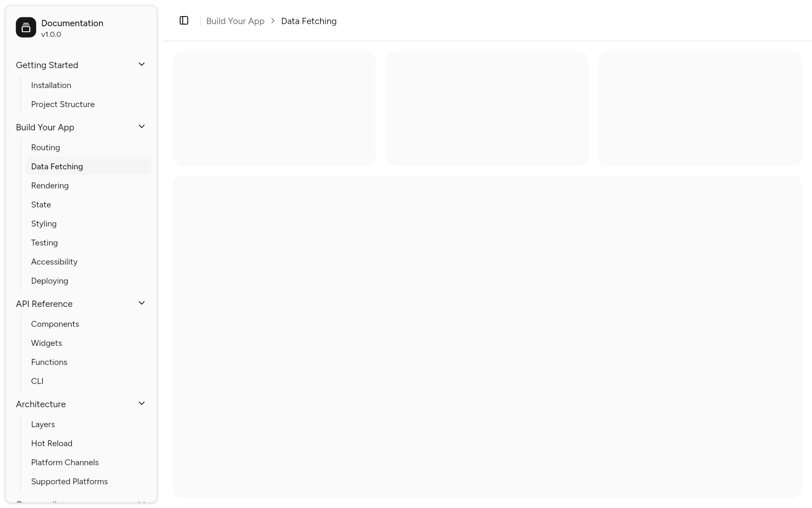Click the Build Your App breadcrumb

click(235, 21)
